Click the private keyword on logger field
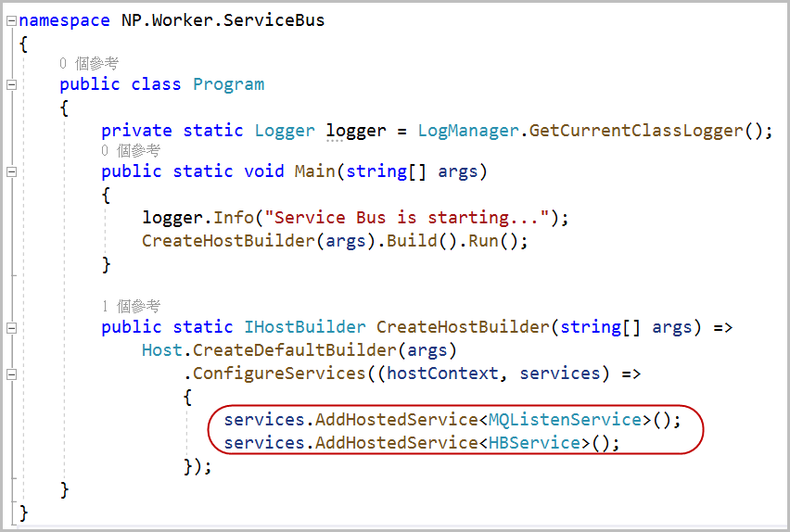The height and width of the screenshot is (532, 790). pyautogui.click(x=136, y=131)
